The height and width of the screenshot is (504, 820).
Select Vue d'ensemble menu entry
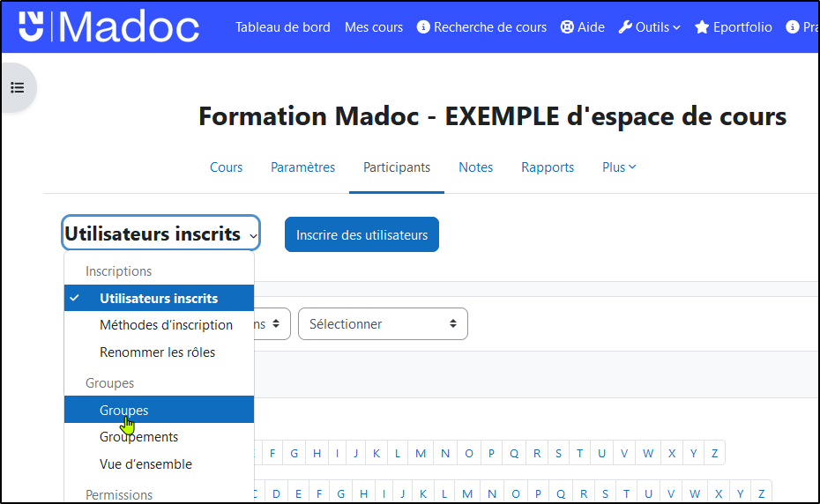[159, 463]
